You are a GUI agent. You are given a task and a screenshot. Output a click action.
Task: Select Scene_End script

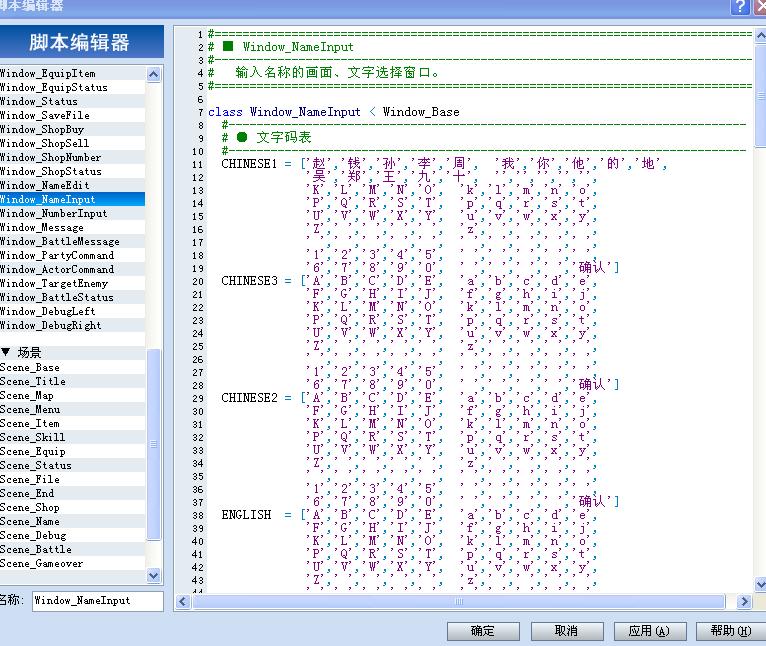(x=72, y=494)
